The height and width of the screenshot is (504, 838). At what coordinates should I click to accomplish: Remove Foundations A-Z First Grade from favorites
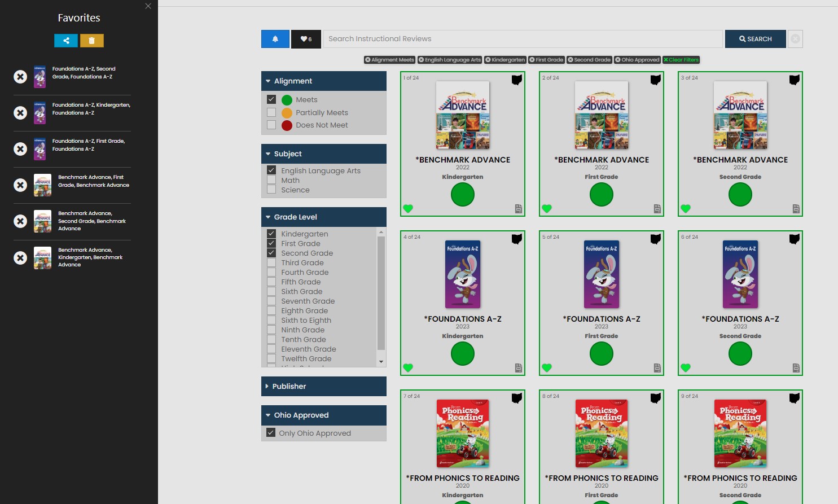click(20, 149)
